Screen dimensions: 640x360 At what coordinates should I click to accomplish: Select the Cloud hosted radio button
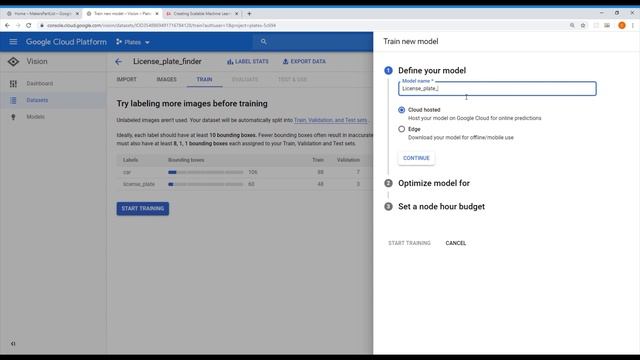402,110
